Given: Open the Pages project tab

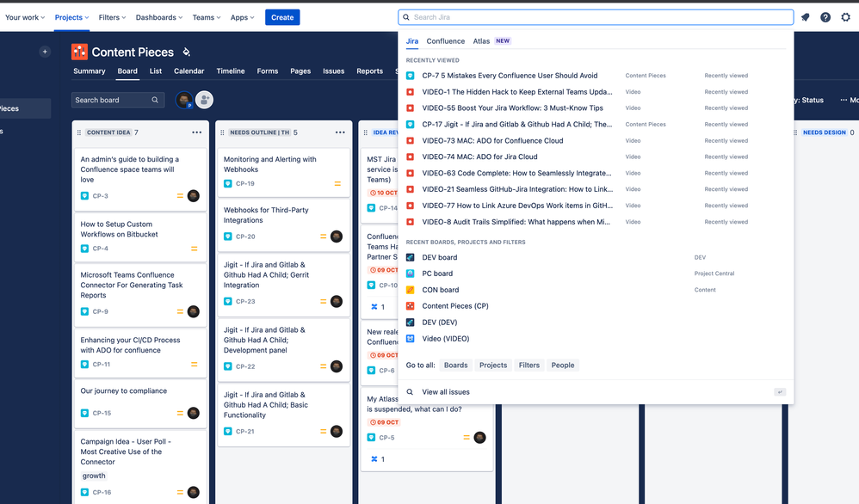Looking at the screenshot, I should point(300,71).
